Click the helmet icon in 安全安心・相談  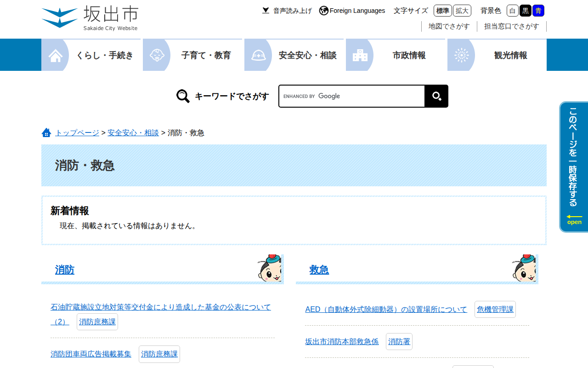(x=259, y=55)
